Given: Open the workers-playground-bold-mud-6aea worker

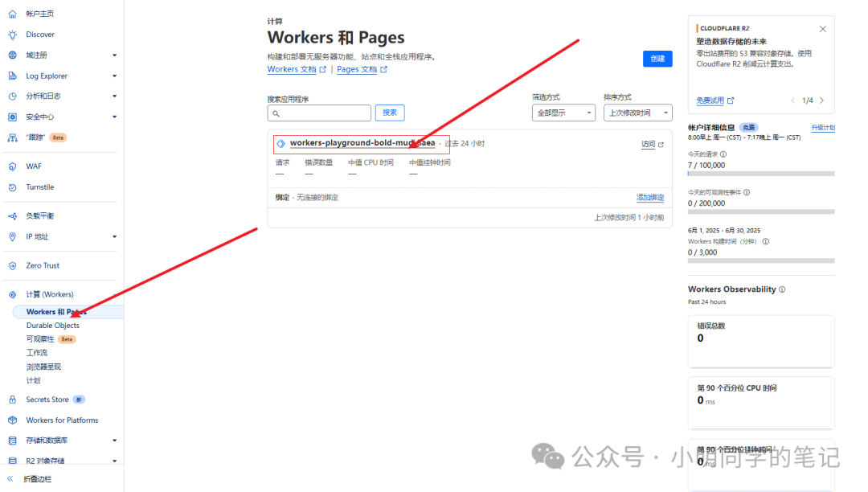Looking at the screenshot, I should (x=362, y=143).
